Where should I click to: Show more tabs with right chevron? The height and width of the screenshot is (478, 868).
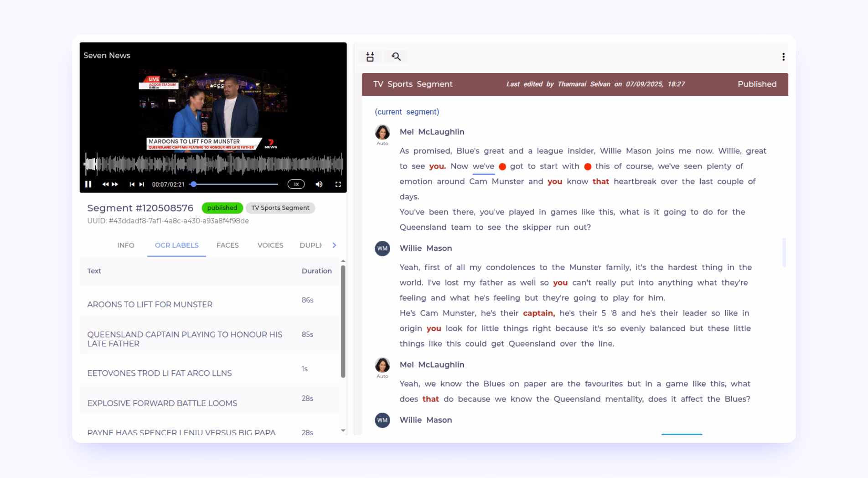coord(334,245)
